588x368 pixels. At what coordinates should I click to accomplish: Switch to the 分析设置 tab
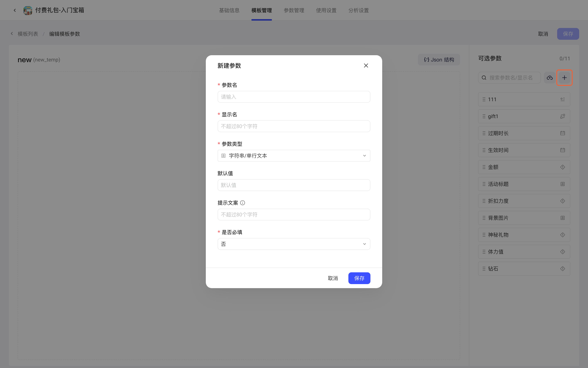point(358,10)
